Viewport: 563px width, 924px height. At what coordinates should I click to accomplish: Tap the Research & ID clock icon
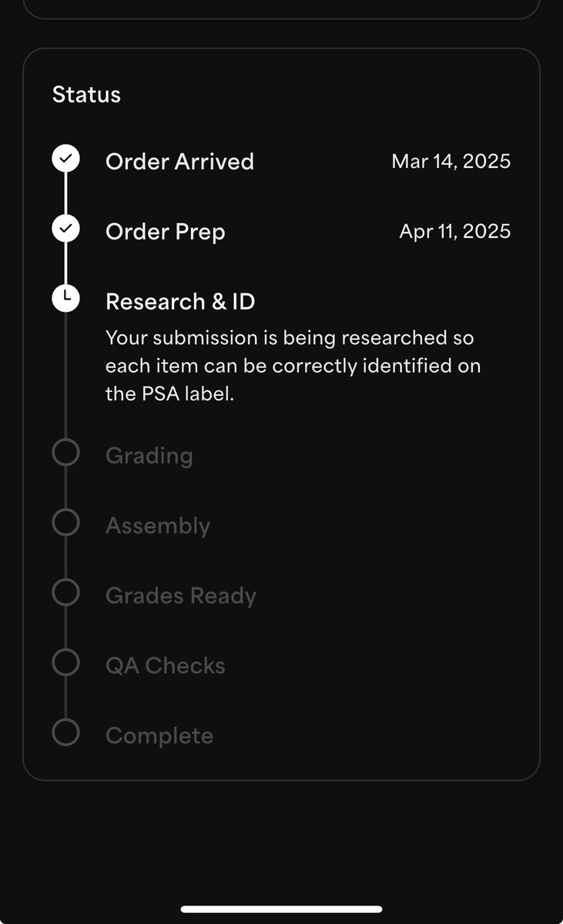tap(65, 298)
